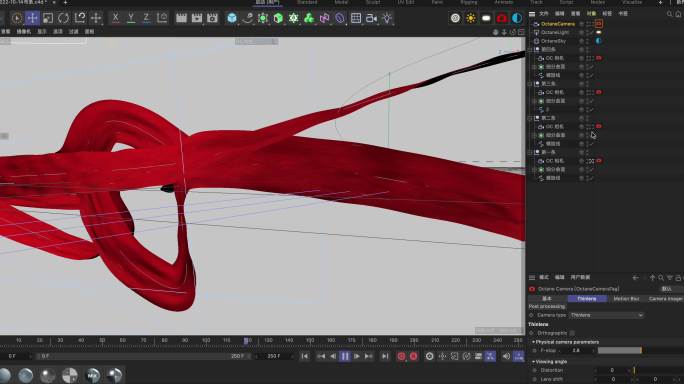Activate the Live Selection tool

(x=17, y=18)
